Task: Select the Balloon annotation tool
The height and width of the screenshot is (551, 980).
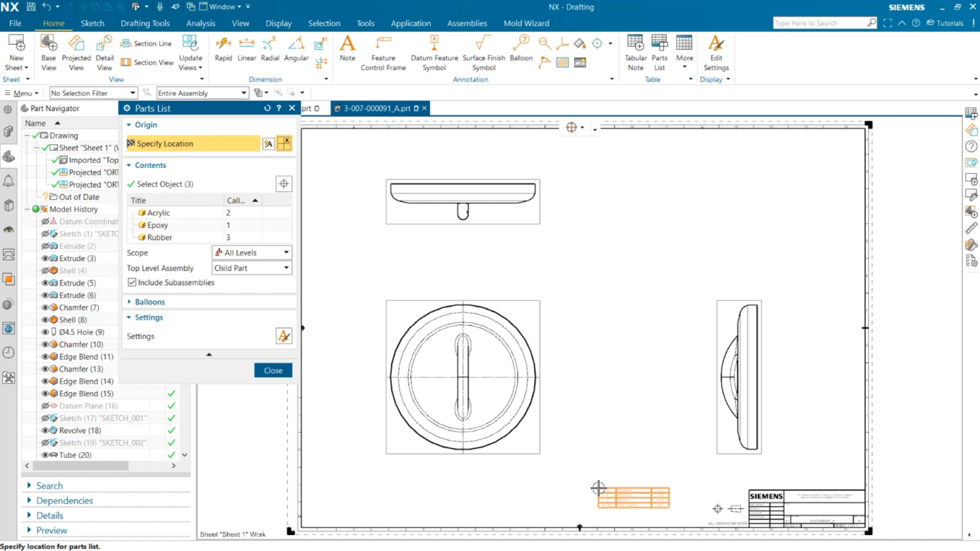Action: tap(521, 52)
